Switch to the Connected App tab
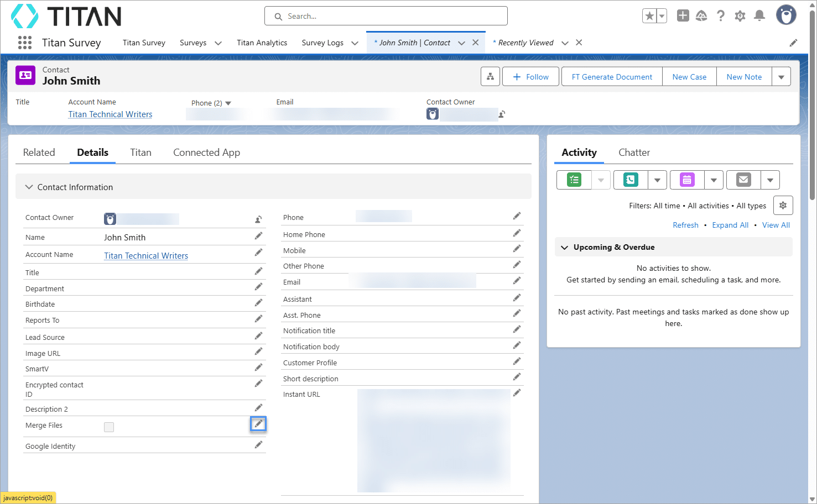This screenshot has height=504, width=817. tap(206, 153)
